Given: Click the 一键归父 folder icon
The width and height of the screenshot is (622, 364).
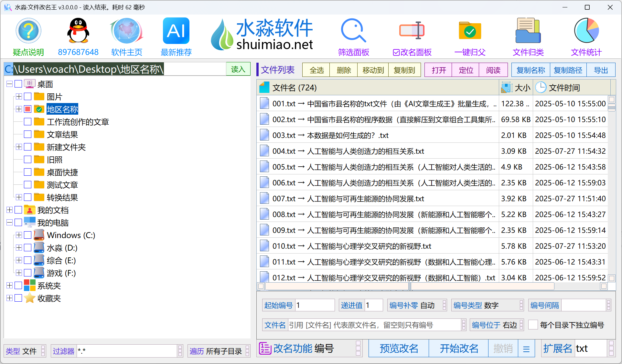Looking at the screenshot, I should [x=470, y=31].
